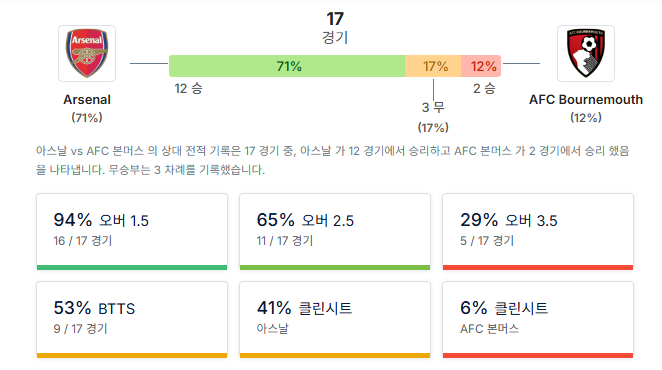Select the orange 17% draw bar segment
The width and height of the screenshot is (662, 370).
[433, 66]
